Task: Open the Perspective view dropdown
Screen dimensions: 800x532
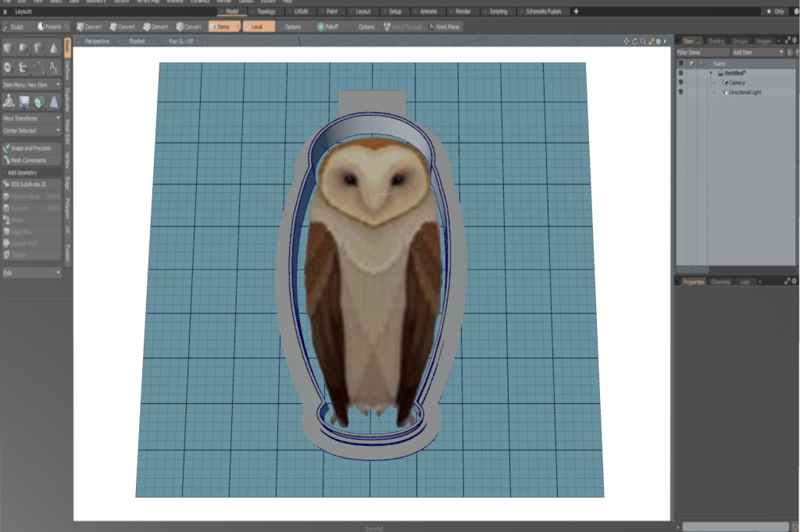Action: (x=97, y=41)
